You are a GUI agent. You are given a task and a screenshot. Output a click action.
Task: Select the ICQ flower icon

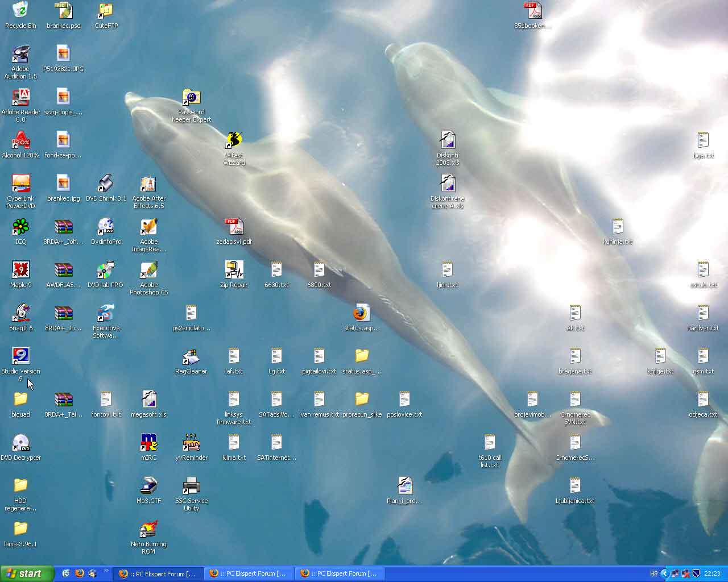[20, 227]
